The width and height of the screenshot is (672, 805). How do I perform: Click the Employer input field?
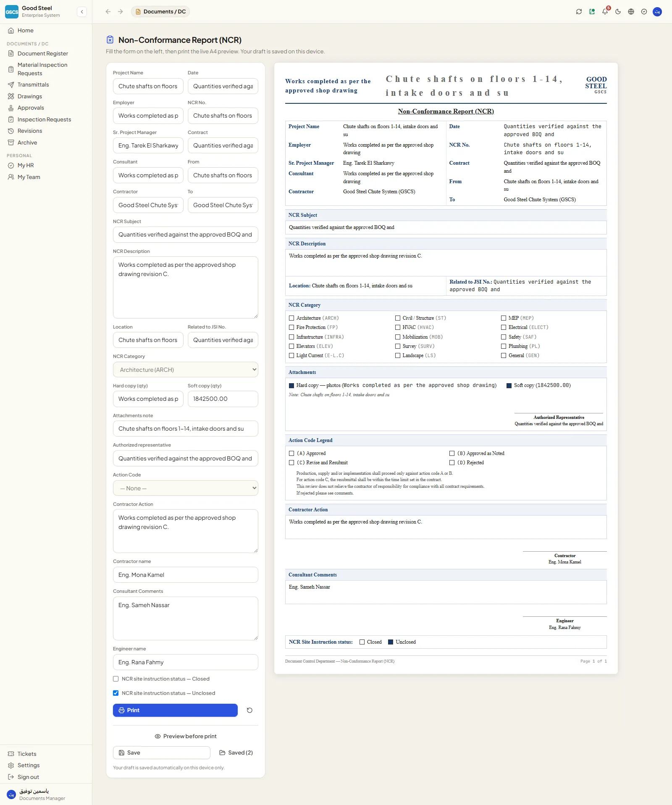coord(148,116)
